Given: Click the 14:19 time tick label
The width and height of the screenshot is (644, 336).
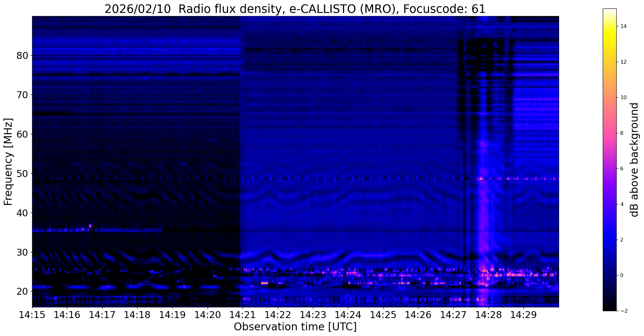Looking at the screenshot, I should (172, 315).
